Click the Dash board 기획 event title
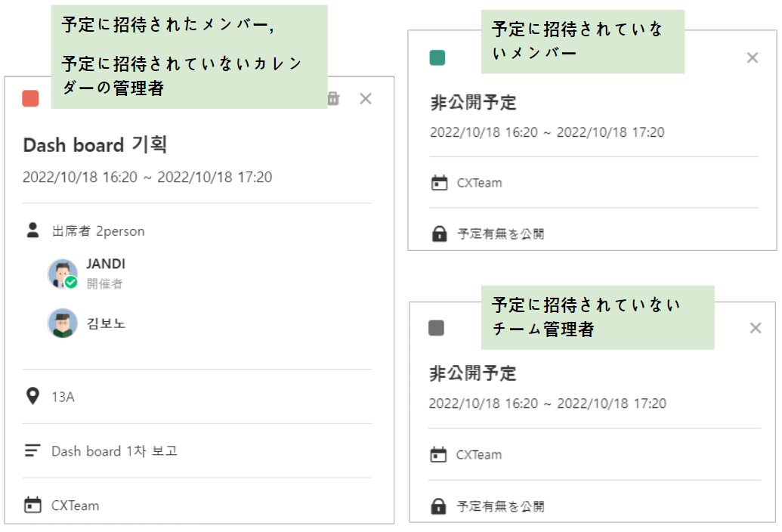This screenshot has height=532, width=782. coord(95,144)
